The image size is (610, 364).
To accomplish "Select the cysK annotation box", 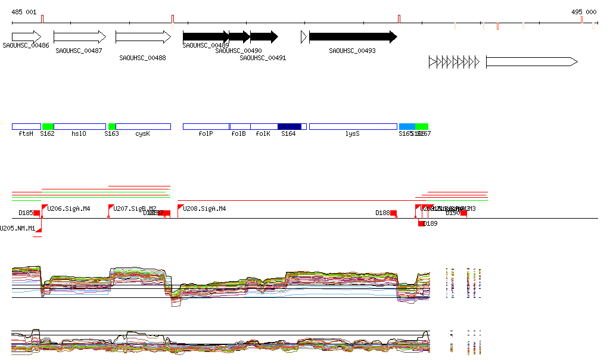I will click(143, 126).
